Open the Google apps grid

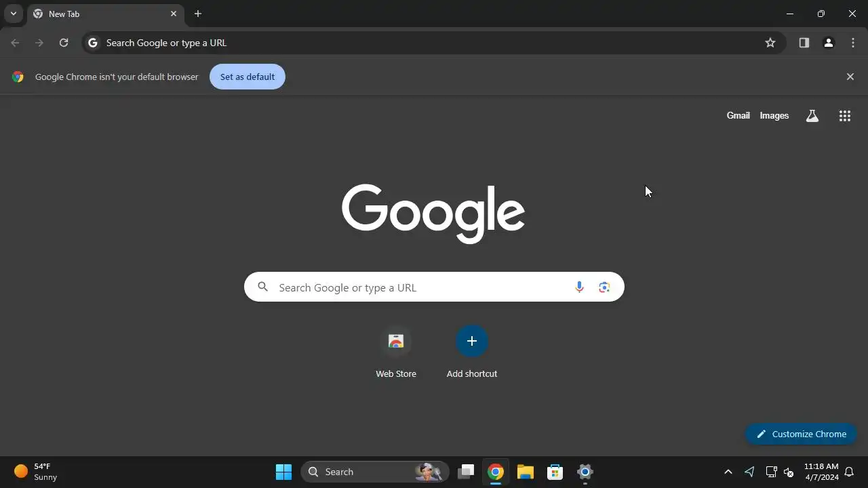click(x=845, y=116)
